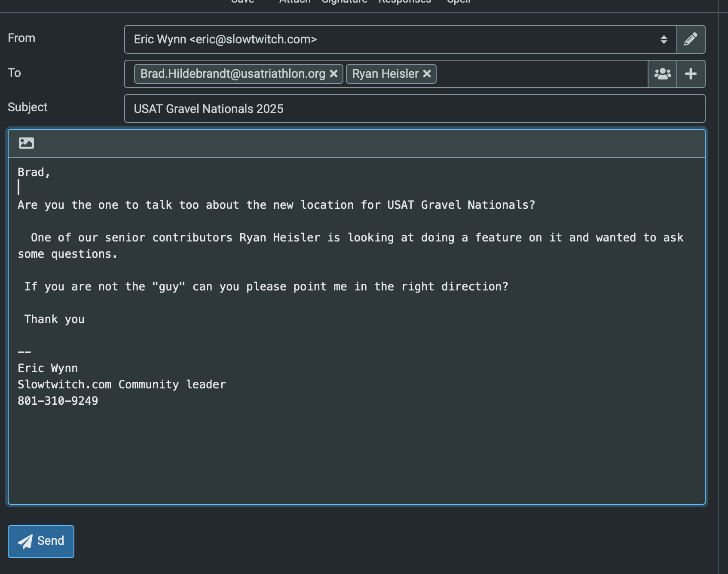Remove the Brad.Hildebrandt@usatriathlon.org recipient
Viewport: 728px width, 574px height.
point(333,74)
